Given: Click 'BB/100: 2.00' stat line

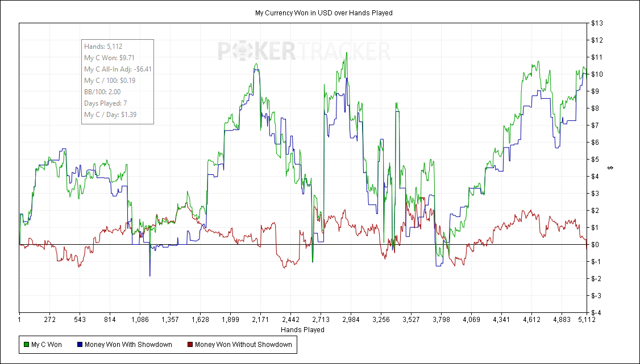Looking at the screenshot, I should click(x=102, y=92).
